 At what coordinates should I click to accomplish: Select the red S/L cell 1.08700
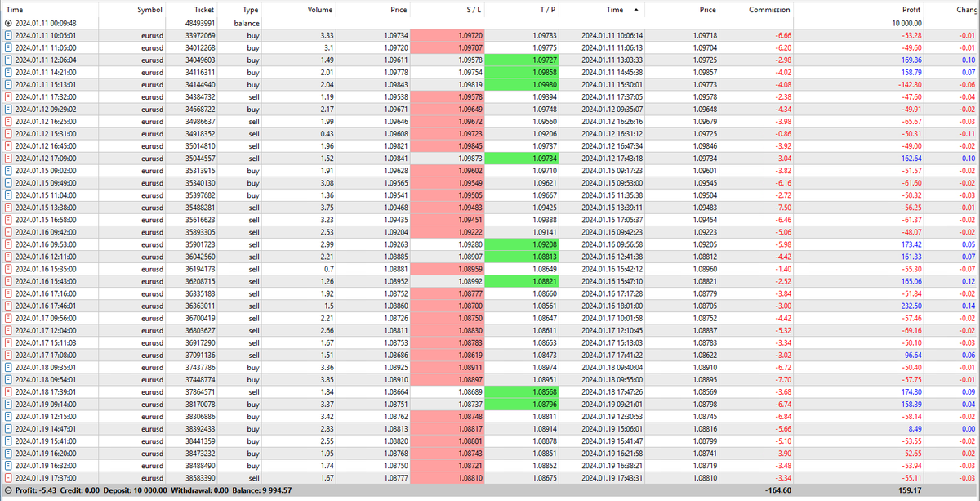(x=448, y=304)
